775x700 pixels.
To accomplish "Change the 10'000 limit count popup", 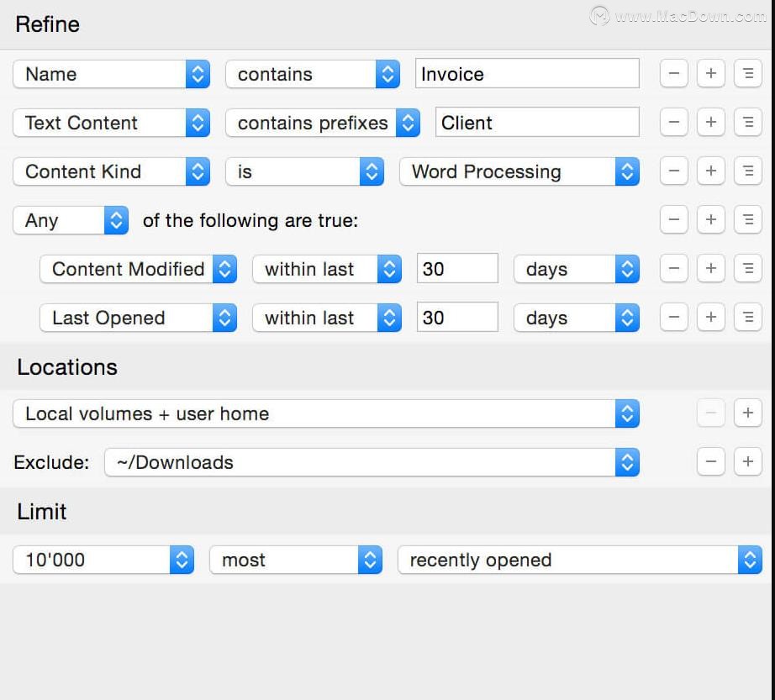I will [103, 560].
